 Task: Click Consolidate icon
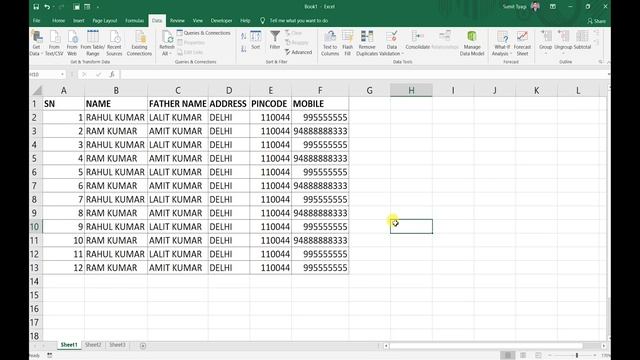coord(418,40)
